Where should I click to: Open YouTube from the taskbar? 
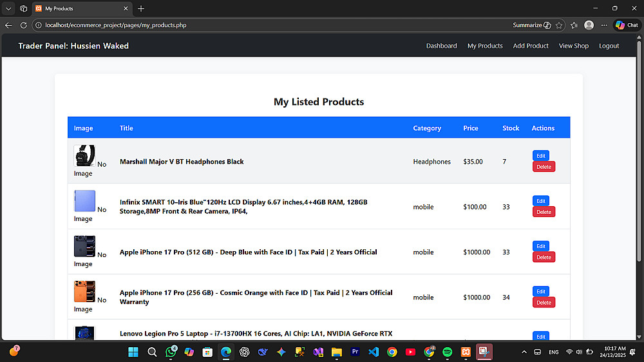pos(410,352)
